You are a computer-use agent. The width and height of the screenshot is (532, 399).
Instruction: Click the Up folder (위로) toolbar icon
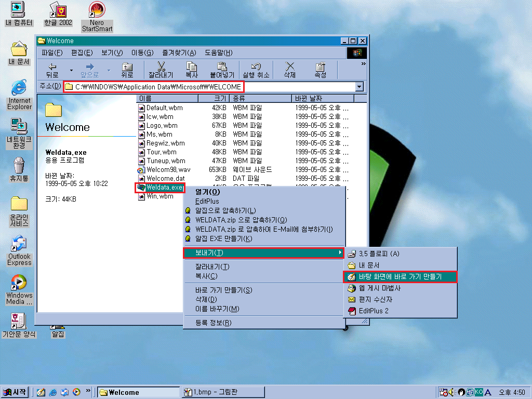click(127, 70)
